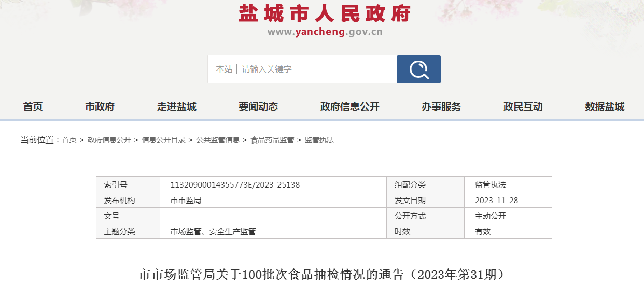
Task: Go to 首页 in the breadcrumb
Action: (x=69, y=140)
